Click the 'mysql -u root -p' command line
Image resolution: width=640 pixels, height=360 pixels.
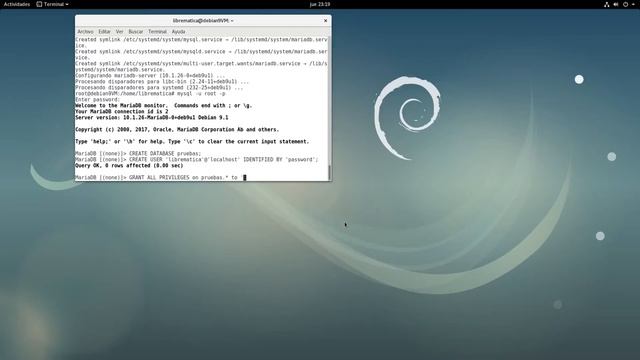(x=150, y=93)
